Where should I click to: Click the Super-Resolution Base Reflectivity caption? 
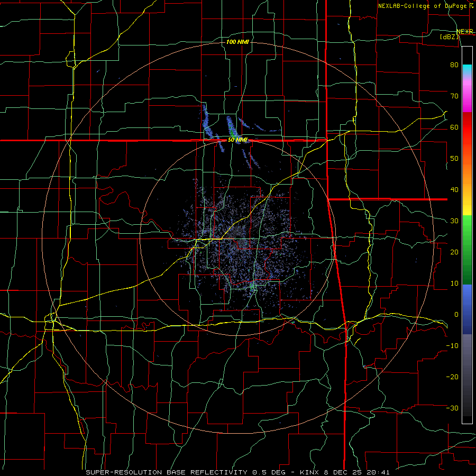pyautogui.click(x=237, y=472)
